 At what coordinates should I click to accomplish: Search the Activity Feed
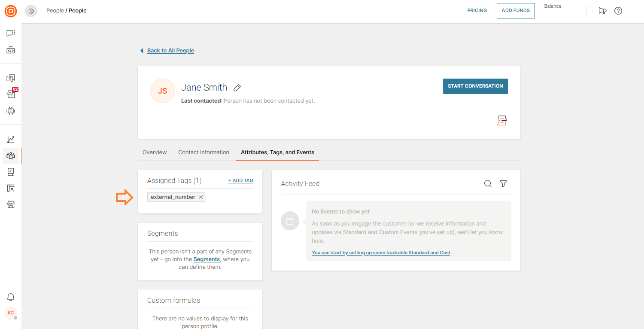[x=488, y=184]
